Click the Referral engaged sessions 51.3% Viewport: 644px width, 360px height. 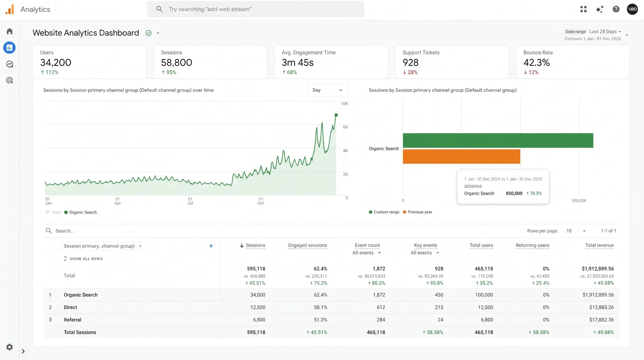tap(320, 320)
